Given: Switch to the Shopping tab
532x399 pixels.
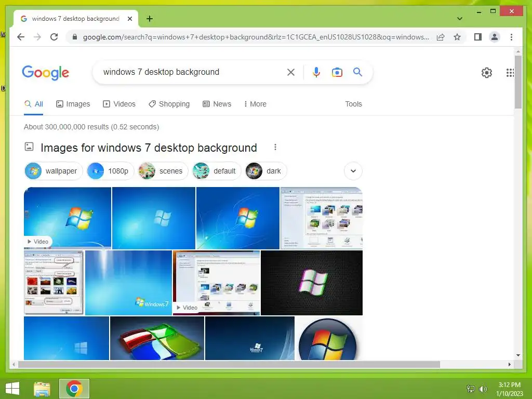Looking at the screenshot, I should (169, 104).
